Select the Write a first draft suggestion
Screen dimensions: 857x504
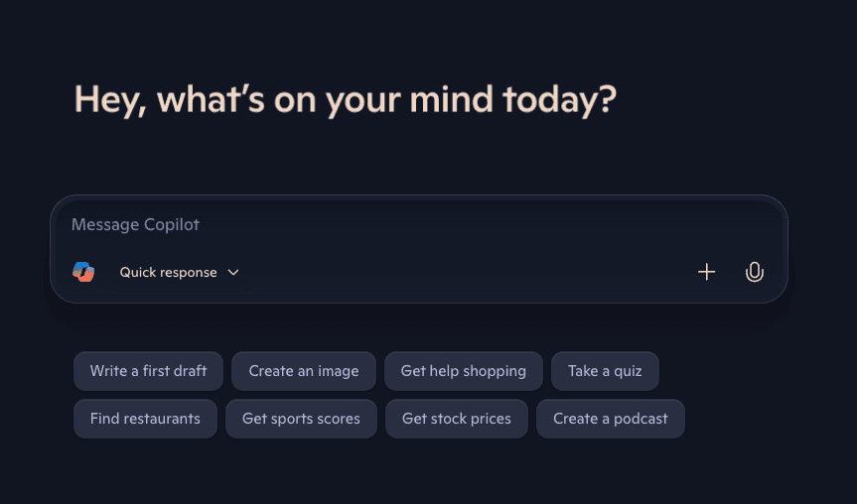148,371
